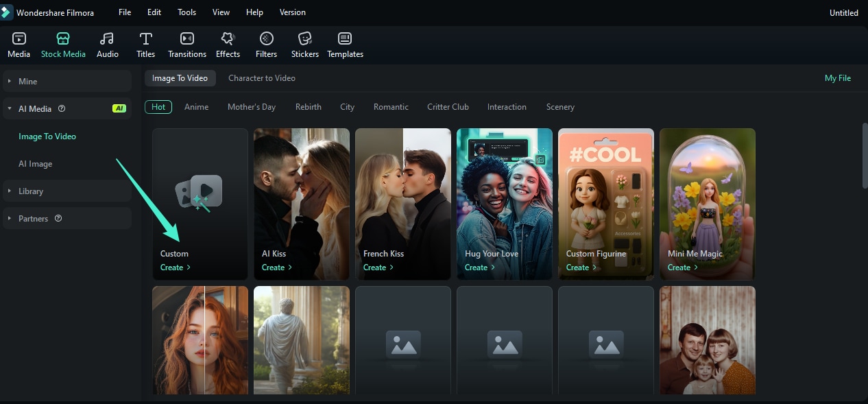Click the vertical scrollbar handle

(x=865, y=154)
